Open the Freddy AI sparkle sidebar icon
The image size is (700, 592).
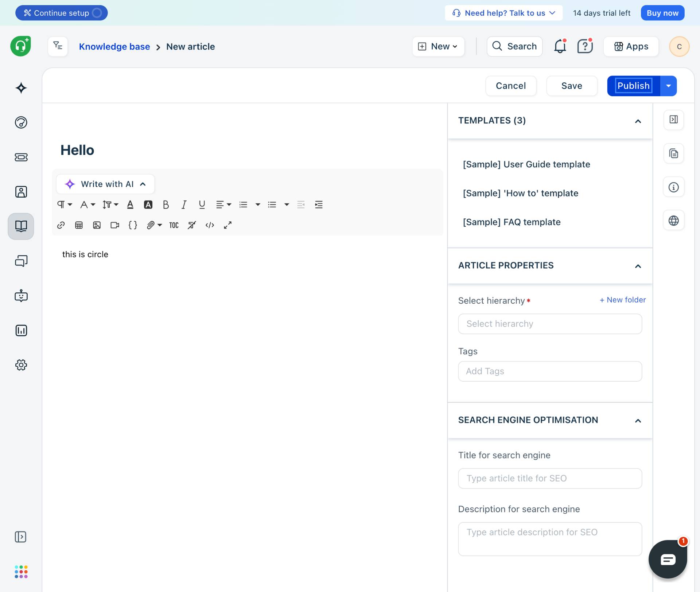[21, 88]
